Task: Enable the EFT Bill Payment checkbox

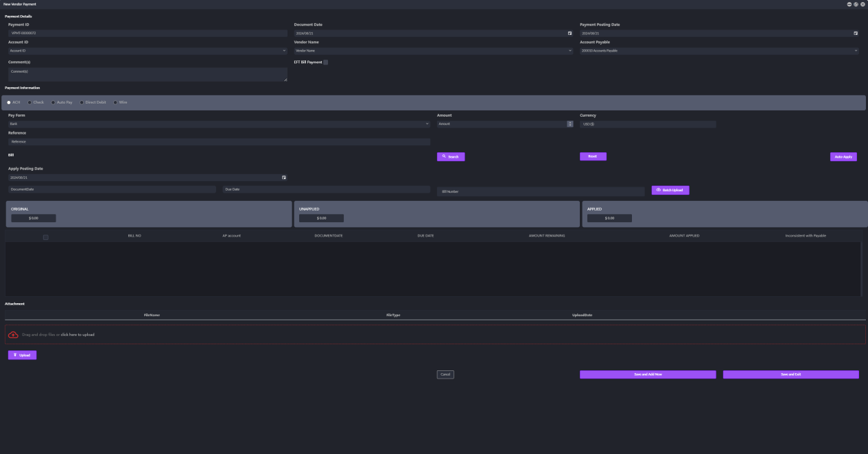Action: point(325,62)
